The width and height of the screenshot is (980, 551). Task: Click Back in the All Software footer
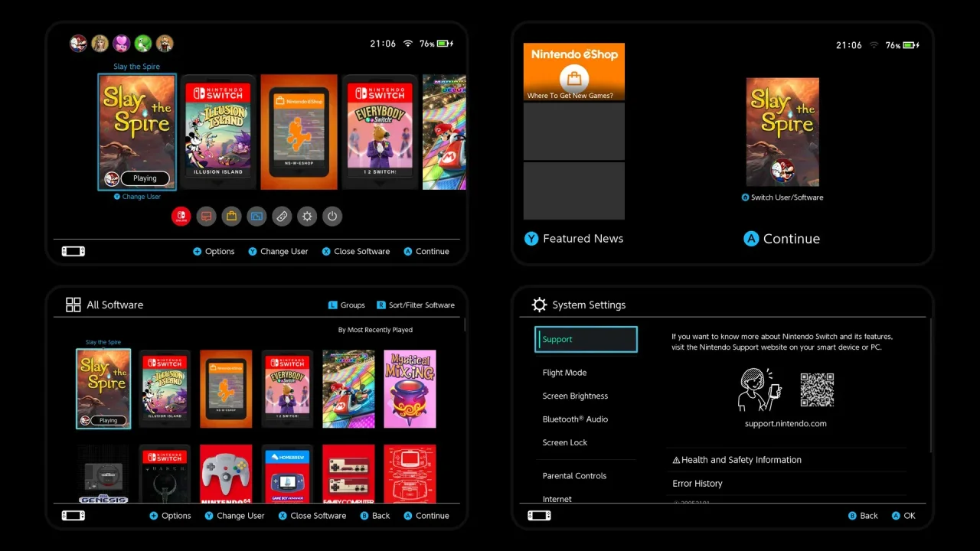[375, 516]
